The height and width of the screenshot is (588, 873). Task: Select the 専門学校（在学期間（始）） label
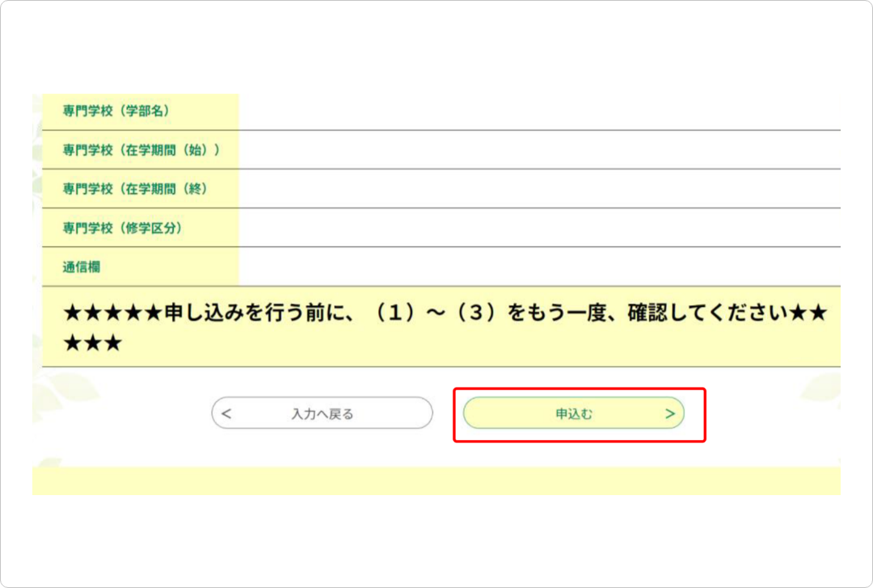[141, 149]
